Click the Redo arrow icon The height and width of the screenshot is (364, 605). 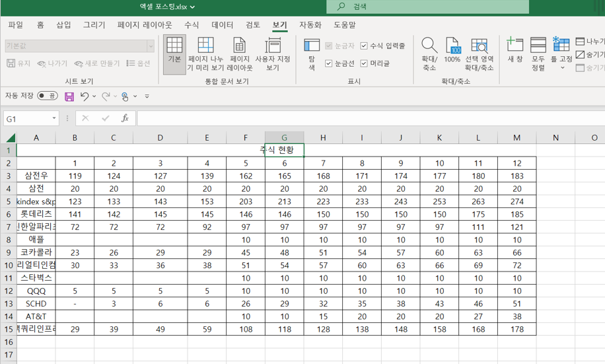pos(106,96)
